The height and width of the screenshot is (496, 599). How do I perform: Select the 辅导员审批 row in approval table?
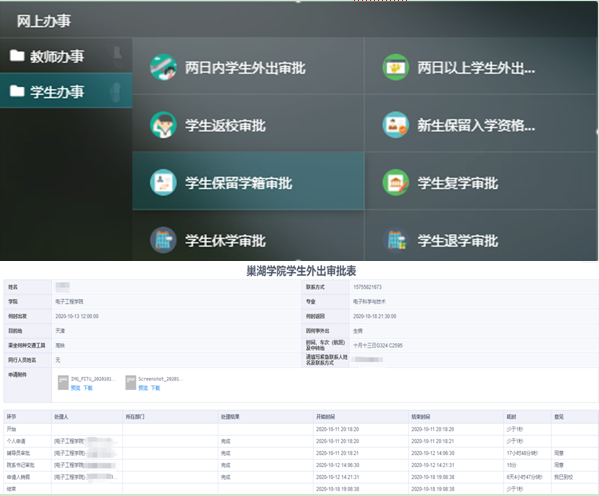click(x=300, y=453)
